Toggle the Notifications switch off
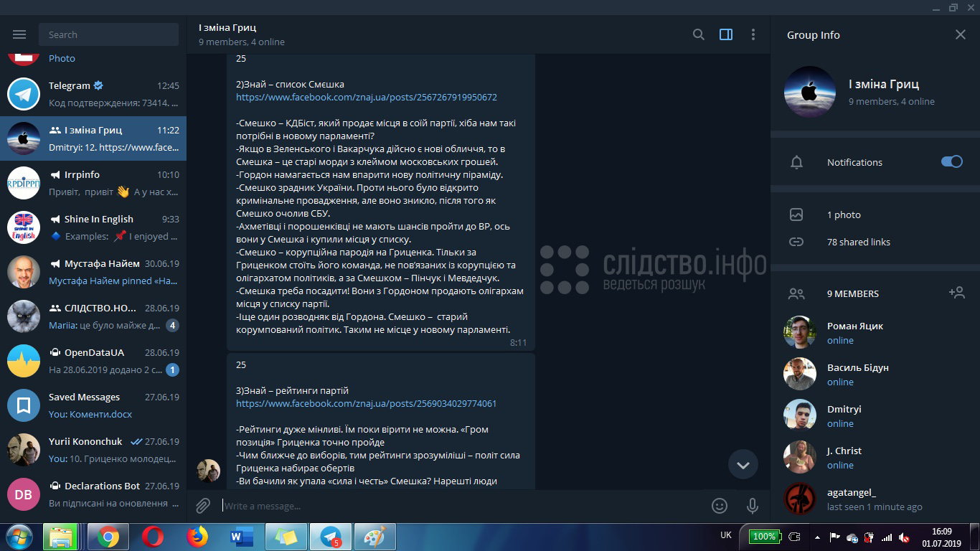Image resolution: width=980 pixels, height=551 pixels. pyautogui.click(x=952, y=161)
